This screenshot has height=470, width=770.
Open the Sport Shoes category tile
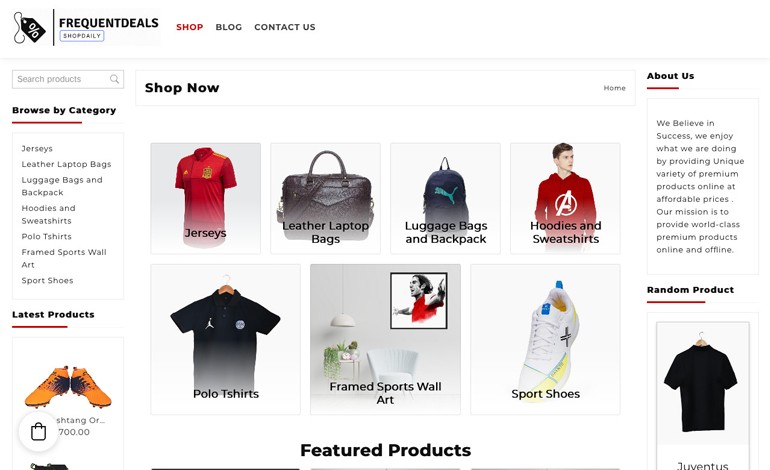tap(545, 339)
